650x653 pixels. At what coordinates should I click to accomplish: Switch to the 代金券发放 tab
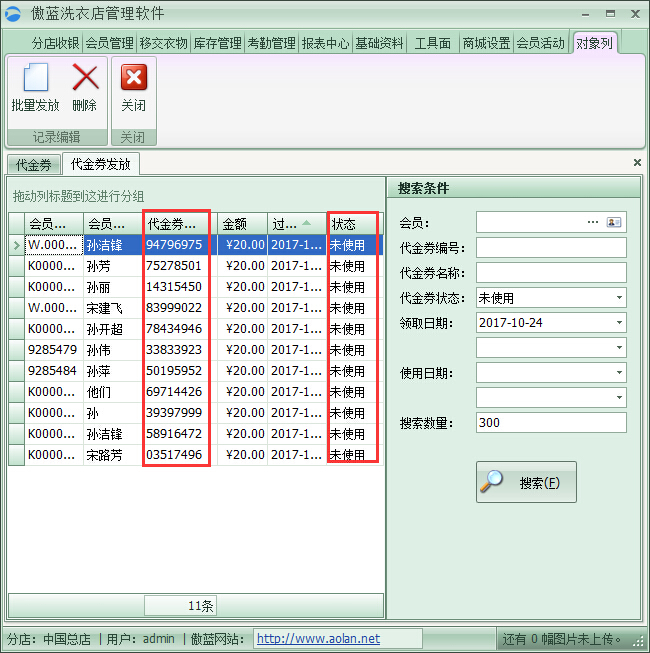101,164
